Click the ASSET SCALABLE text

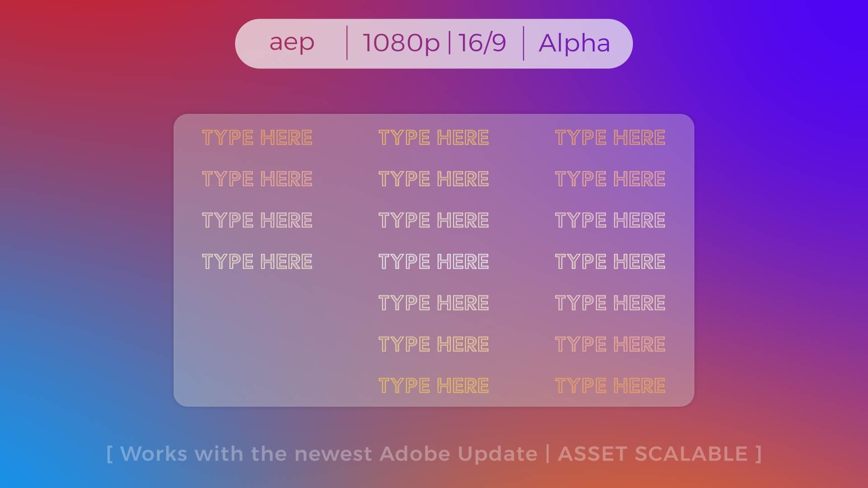tap(653, 454)
